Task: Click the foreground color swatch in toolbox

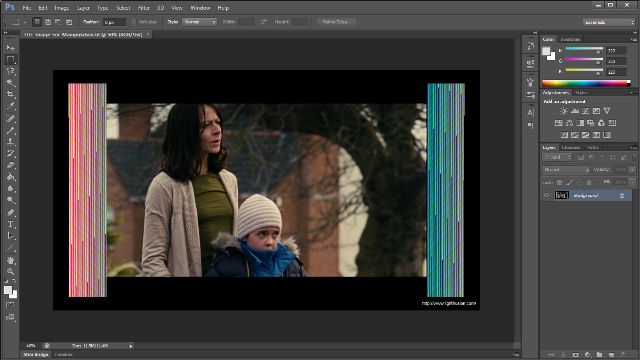Action: (x=8, y=290)
